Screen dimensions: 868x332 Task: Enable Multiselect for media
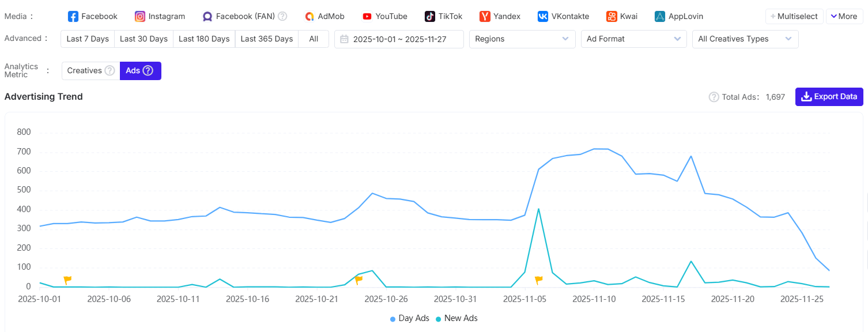coord(794,16)
